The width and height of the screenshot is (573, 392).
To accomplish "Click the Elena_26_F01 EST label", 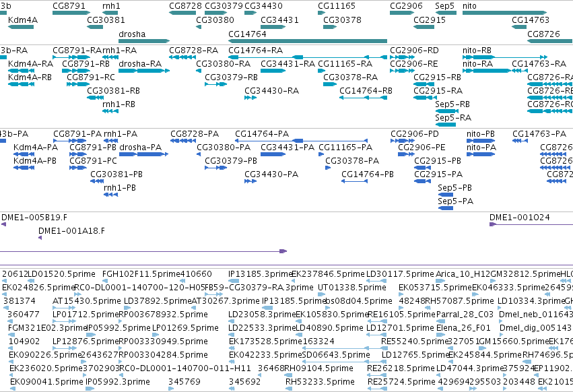I will click(x=464, y=328).
